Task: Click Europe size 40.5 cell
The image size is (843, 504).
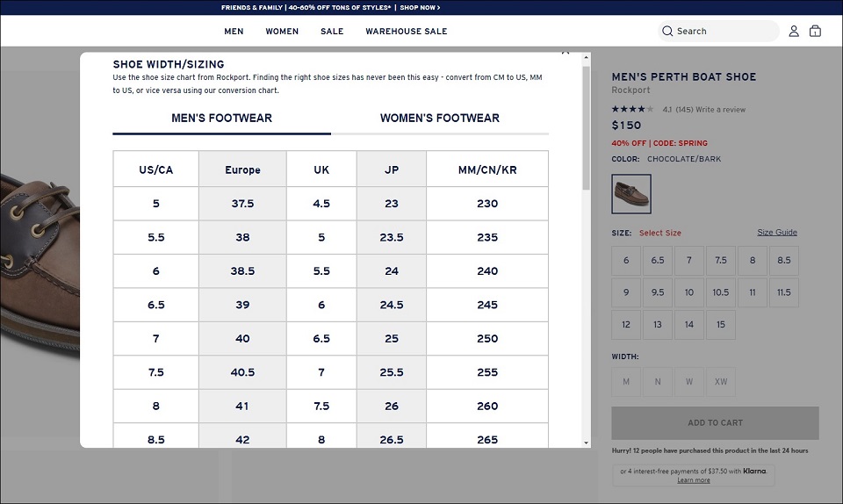Action: click(x=242, y=372)
